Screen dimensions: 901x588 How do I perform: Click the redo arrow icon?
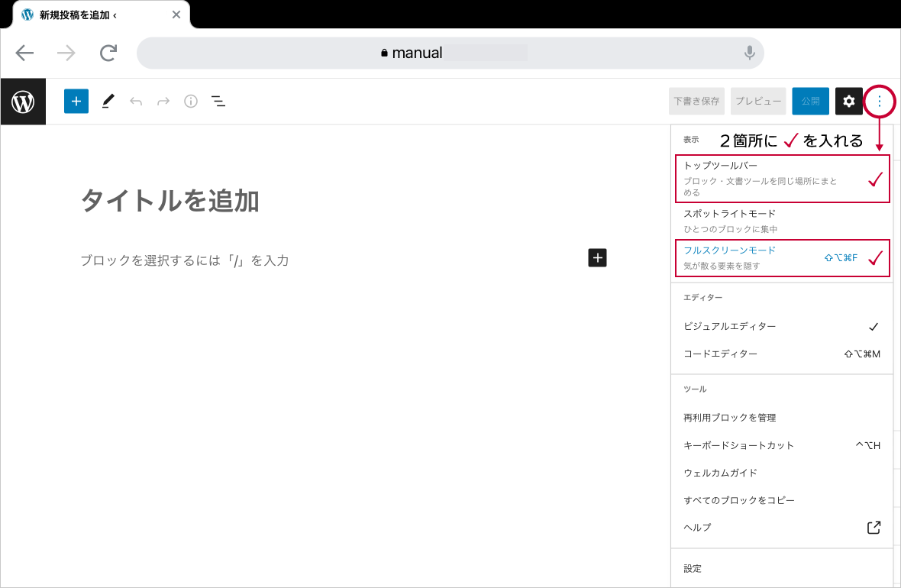pos(163,101)
